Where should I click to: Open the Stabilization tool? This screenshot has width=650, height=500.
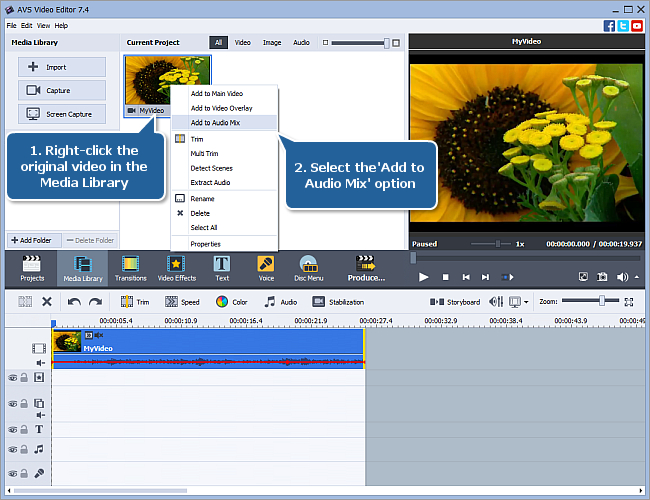point(338,302)
